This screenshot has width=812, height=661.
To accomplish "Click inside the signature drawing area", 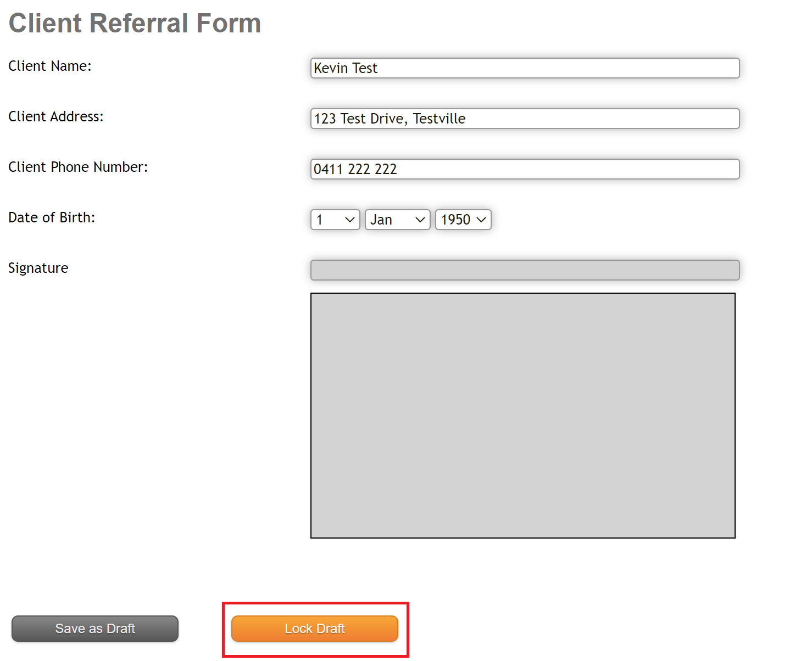I will [x=522, y=414].
